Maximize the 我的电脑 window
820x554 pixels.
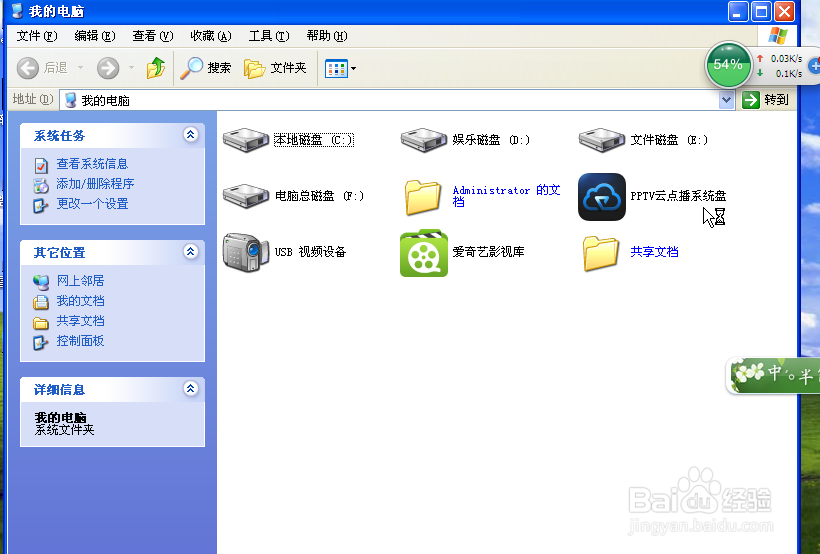(x=761, y=12)
